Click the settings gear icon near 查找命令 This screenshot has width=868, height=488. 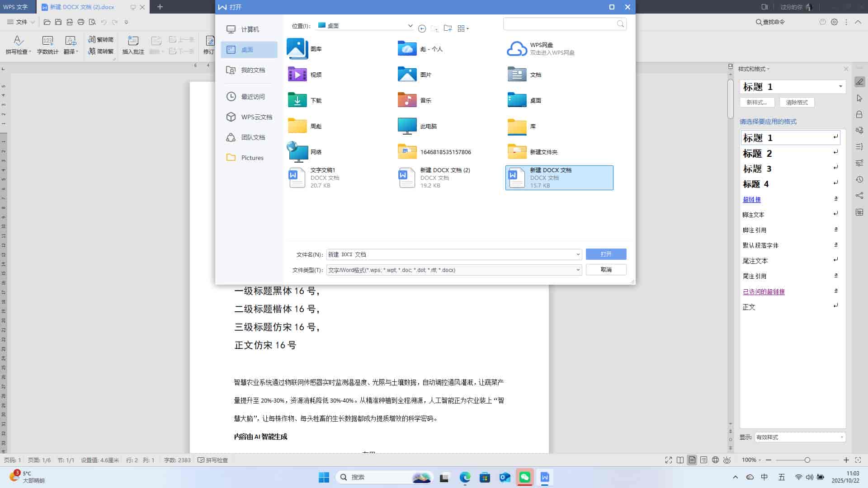pos(834,22)
